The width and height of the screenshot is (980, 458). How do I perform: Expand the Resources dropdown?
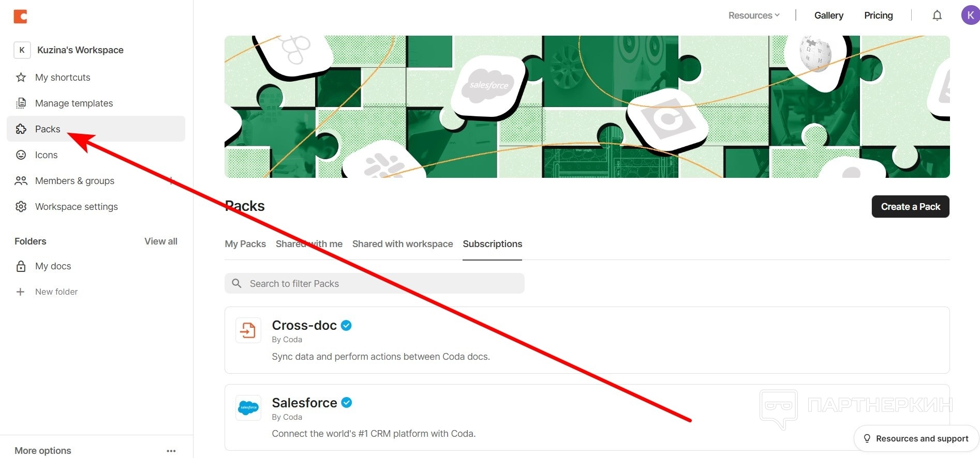(x=754, y=16)
